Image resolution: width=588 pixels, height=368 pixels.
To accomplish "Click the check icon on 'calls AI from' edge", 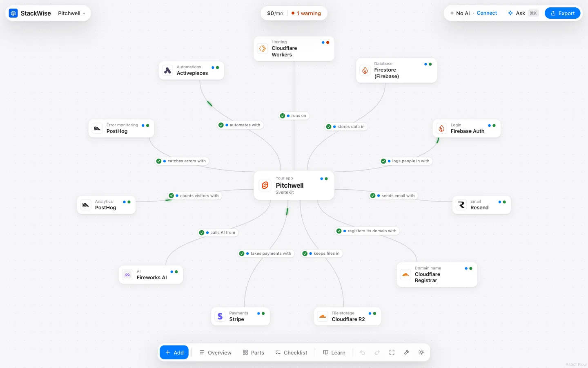I will (202, 233).
